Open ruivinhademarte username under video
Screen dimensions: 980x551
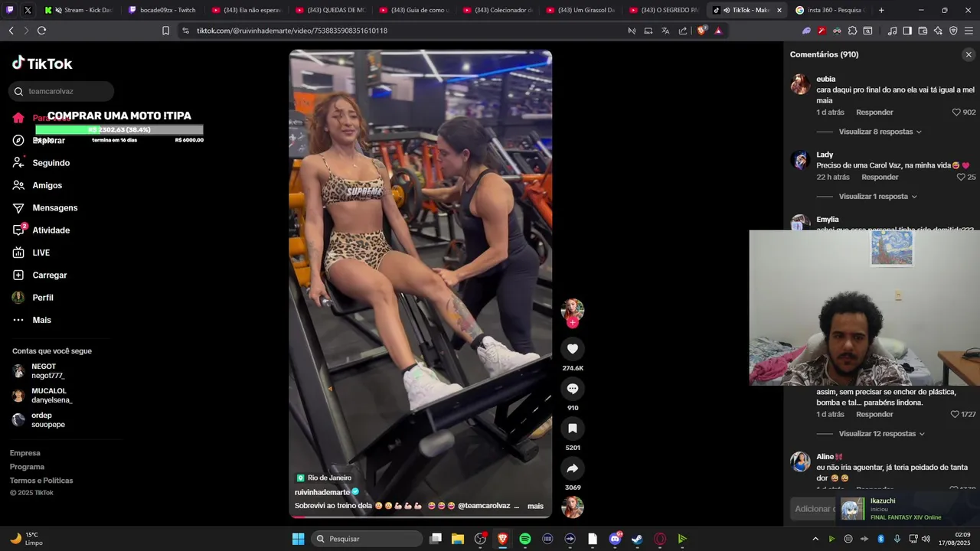click(x=322, y=492)
